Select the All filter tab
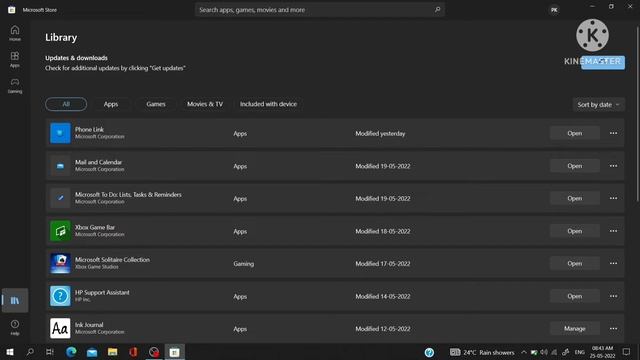The image size is (640, 360). [x=66, y=104]
